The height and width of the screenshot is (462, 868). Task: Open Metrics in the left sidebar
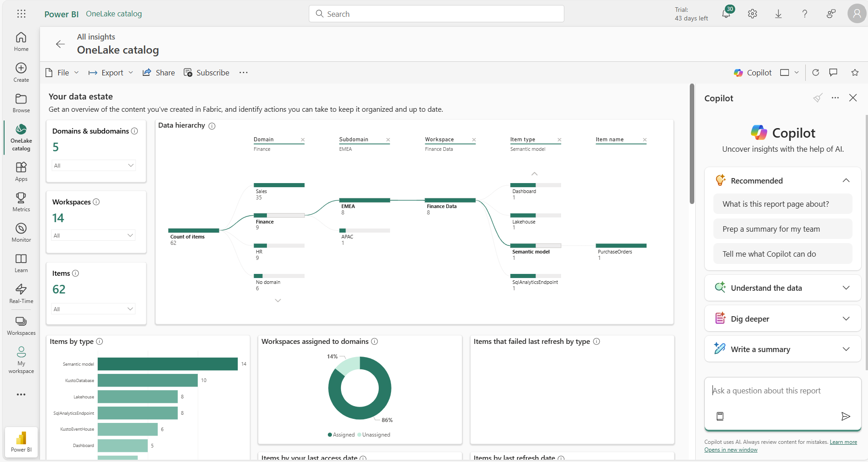[x=21, y=202]
